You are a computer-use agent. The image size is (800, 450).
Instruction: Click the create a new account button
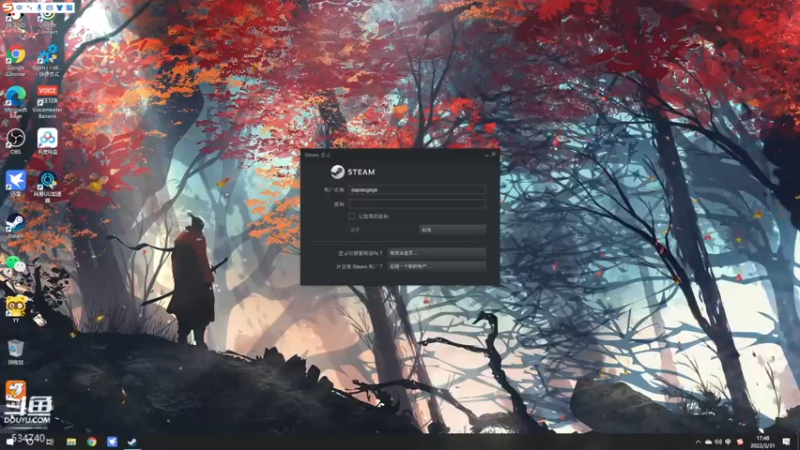pyautogui.click(x=436, y=266)
